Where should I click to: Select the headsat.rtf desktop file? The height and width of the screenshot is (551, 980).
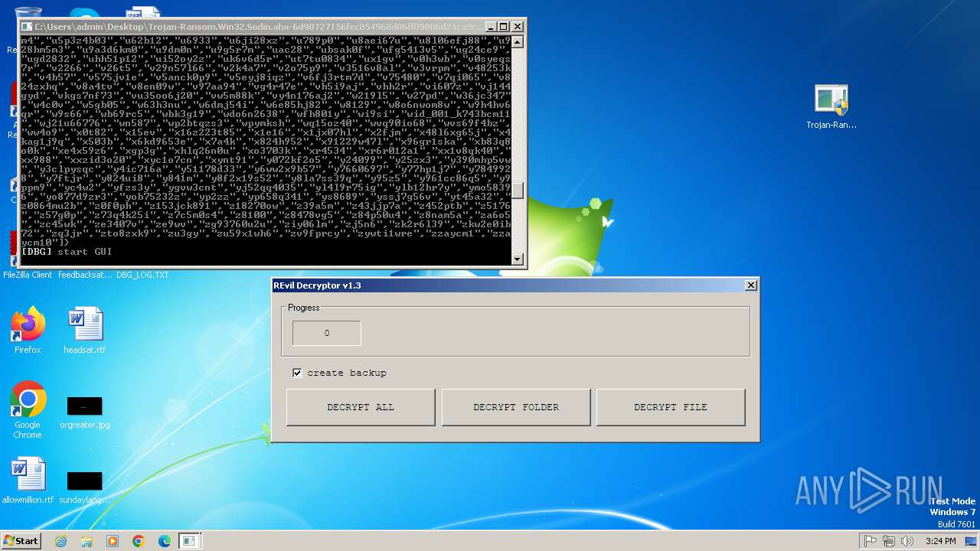pyautogui.click(x=85, y=331)
